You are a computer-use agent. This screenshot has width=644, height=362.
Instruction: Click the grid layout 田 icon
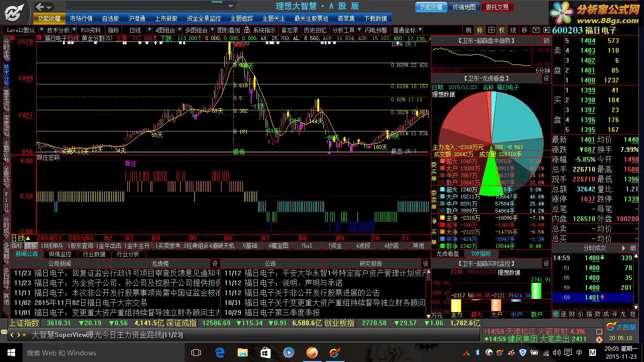tap(491, 30)
